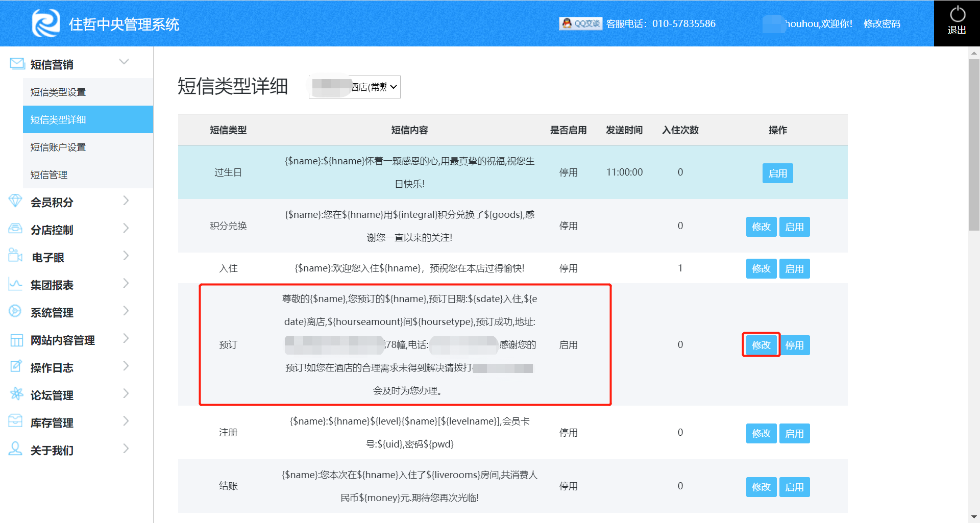Click the 11:00:00 send time cell
The height and width of the screenshot is (523, 980).
pyautogui.click(x=624, y=172)
